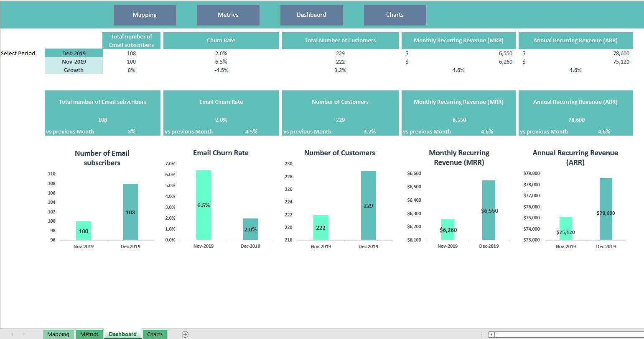
Task: Open the Metrics navigation button
Action: [x=228, y=15]
